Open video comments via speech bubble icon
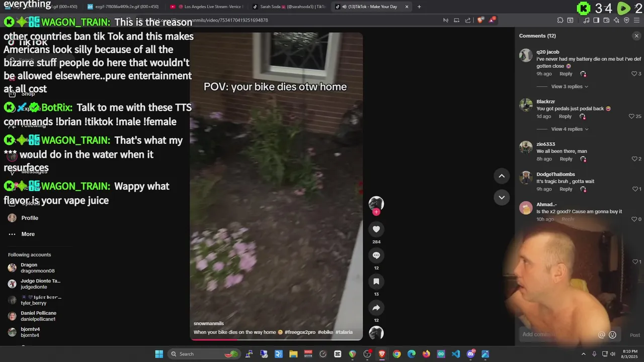This screenshot has width=644, height=362. point(376,255)
